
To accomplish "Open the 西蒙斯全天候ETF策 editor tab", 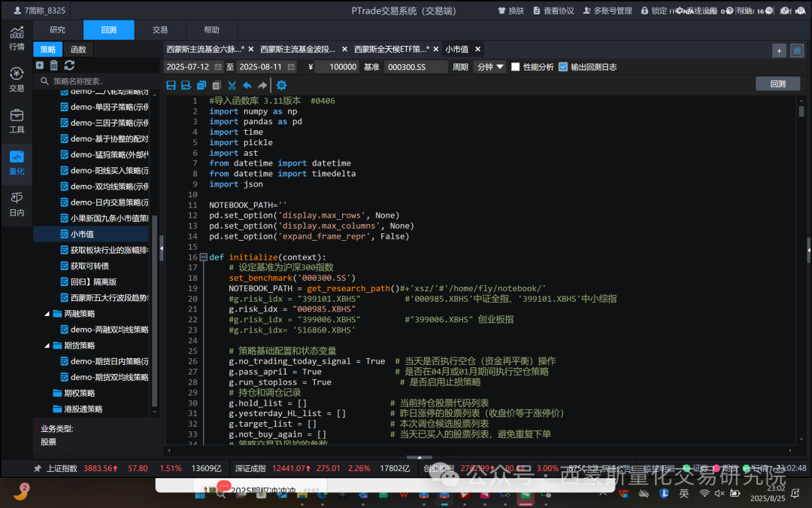I will pyautogui.click(x=391, y=49).
